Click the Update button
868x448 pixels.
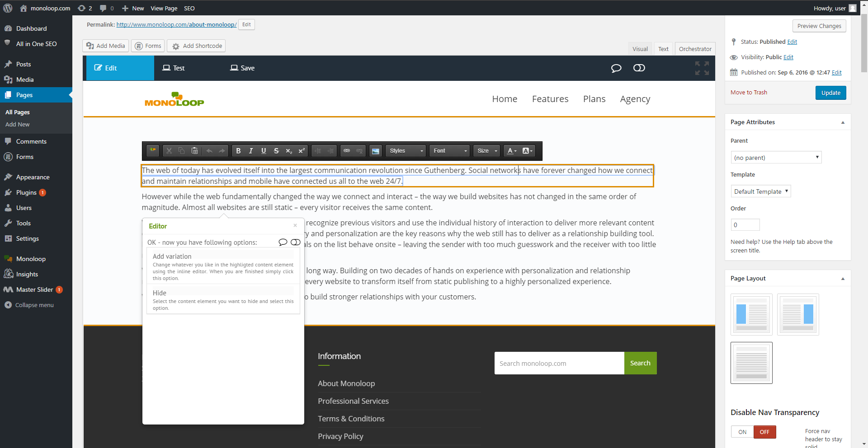coord(830,93)
